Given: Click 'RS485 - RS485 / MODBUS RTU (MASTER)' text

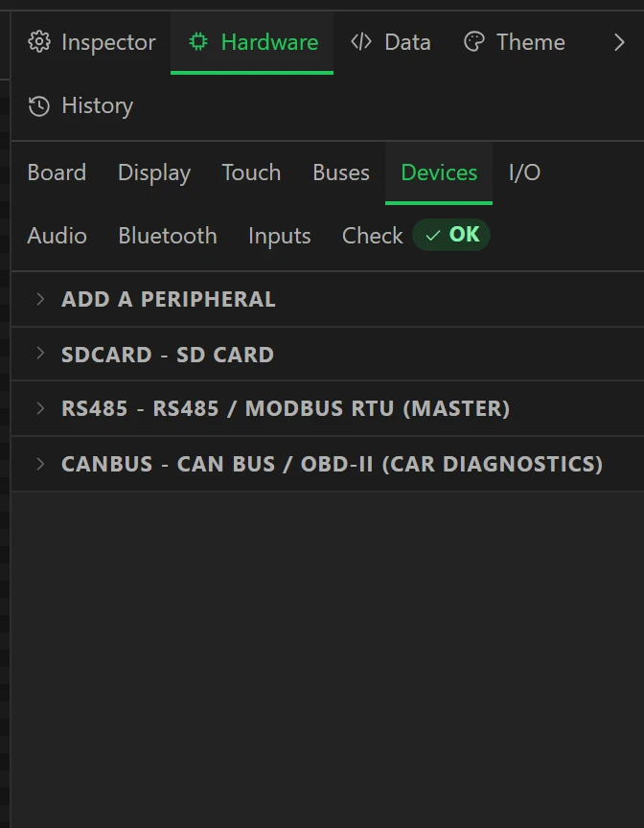Looking at the screenshot, I should click(x=286, y=408).
